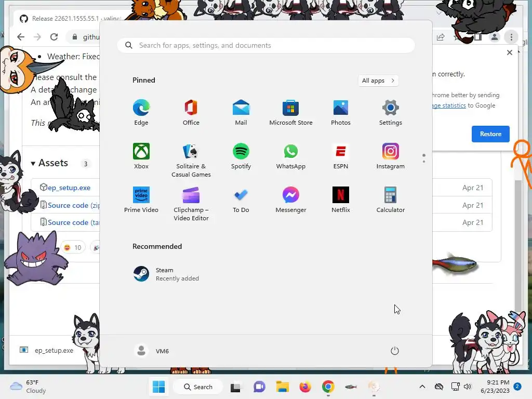Open the Calculator app
Screen dimensions: 532x399
pos(391,200)
